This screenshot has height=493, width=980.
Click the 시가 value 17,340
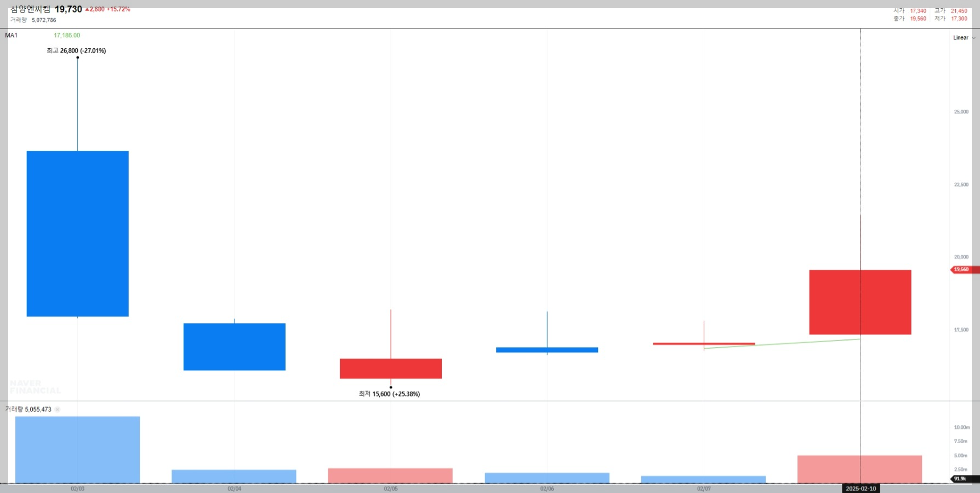coord(918,11)
